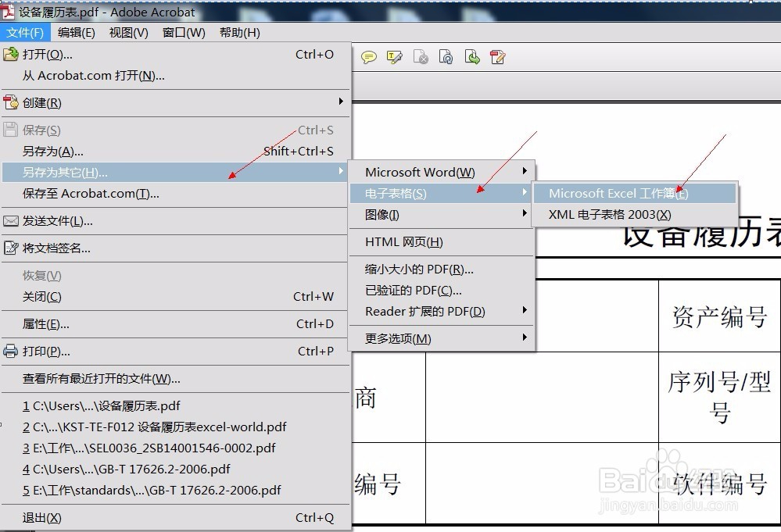Choose 退出(X) to quit Acrobat

click(x=176, y=518)
